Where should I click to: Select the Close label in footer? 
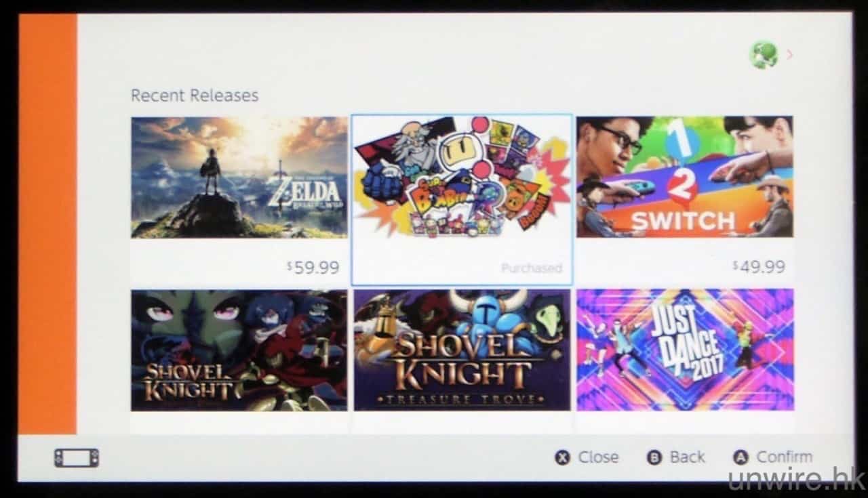[598, 457]
